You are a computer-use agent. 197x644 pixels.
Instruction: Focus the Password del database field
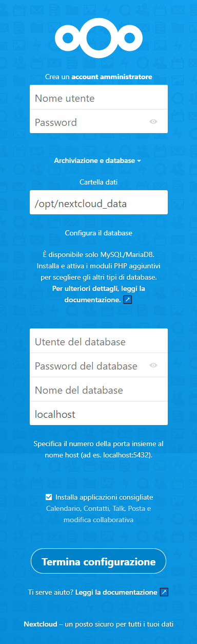(98, 365)
